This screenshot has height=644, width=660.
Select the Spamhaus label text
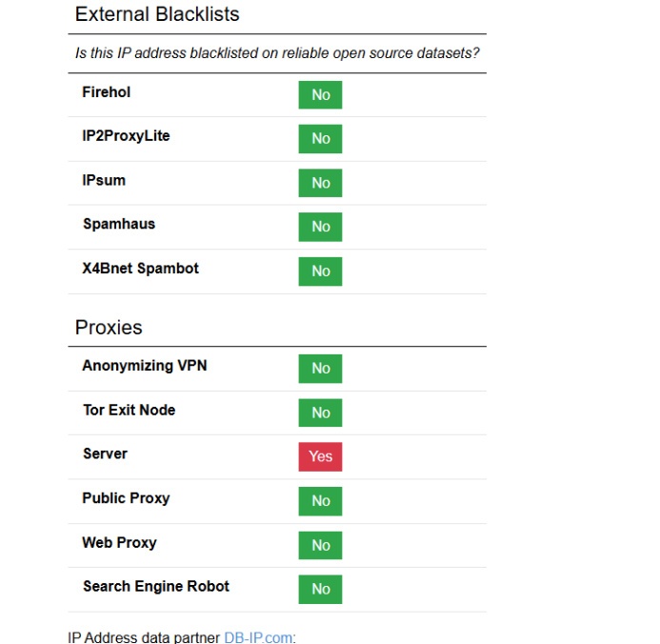118,225
